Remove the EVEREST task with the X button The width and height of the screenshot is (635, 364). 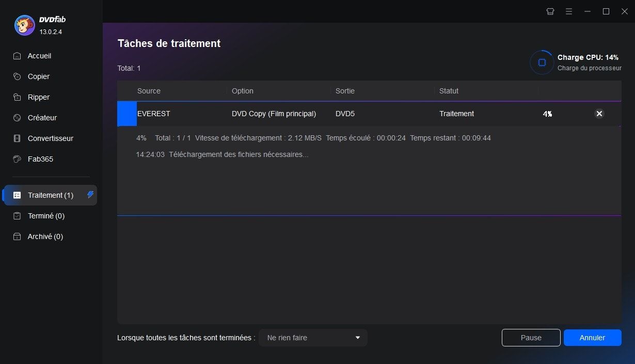pyautogui.click(x=599, y=114)
